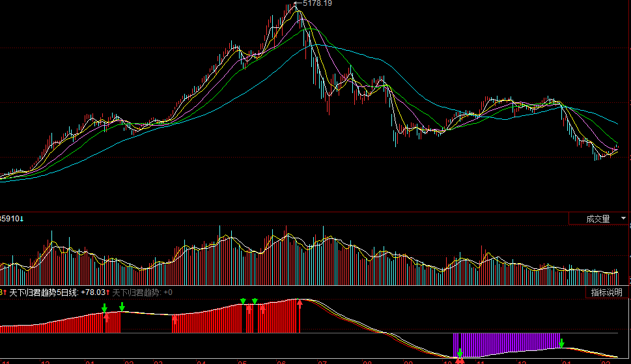Click the fourth red up arrow from left

click(263, 309)
